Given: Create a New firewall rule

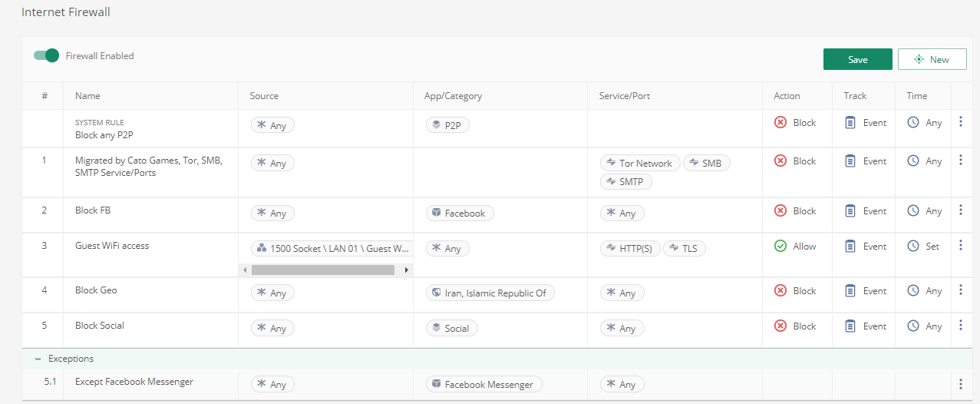Looking at the screenshot, I should [932, 59].
